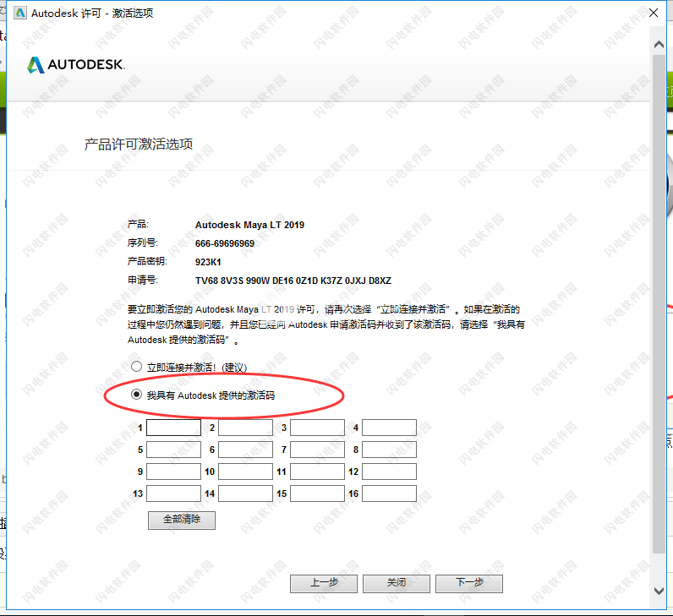Click activation code field 2

click(x=245, y=428)
